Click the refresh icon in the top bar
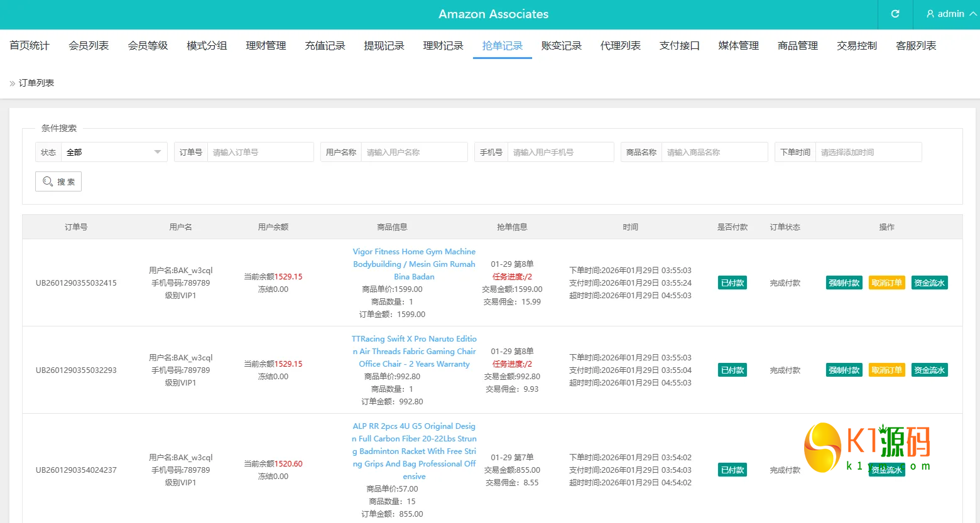This screenshot has height=523, width=980. [x=895, y=14]
